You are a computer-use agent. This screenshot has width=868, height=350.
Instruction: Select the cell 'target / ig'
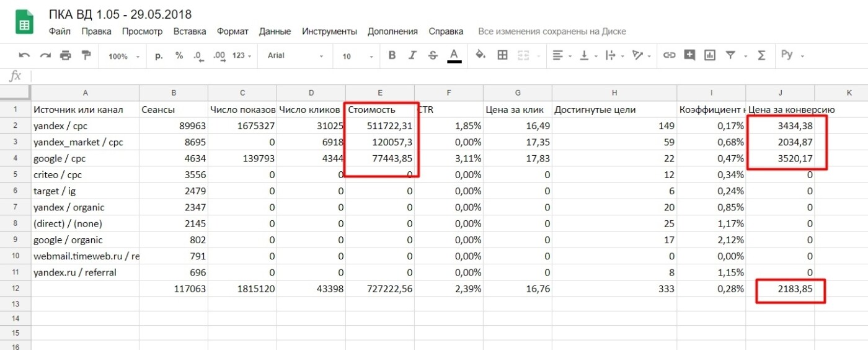[85, 191]
